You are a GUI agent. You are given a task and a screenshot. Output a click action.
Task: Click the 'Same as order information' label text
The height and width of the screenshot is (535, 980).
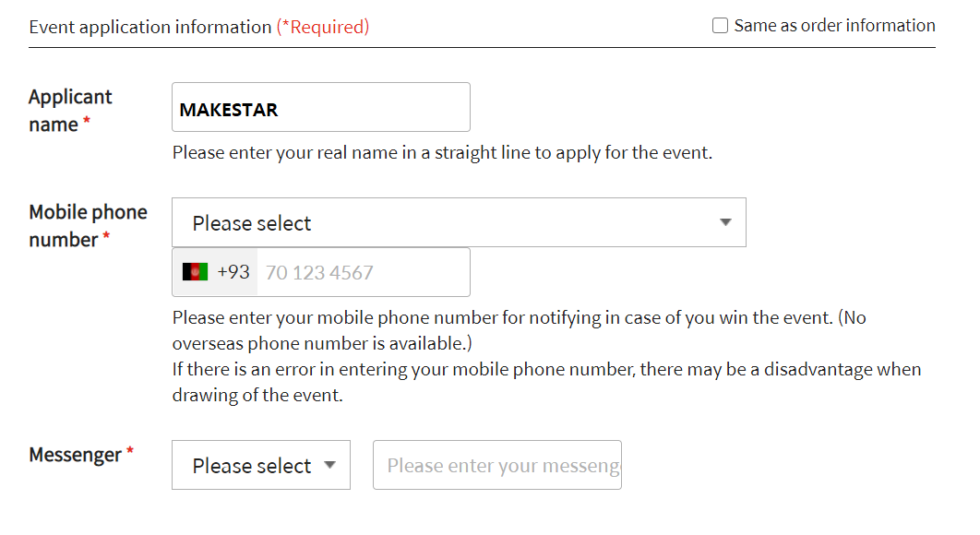tap(834, 26)
